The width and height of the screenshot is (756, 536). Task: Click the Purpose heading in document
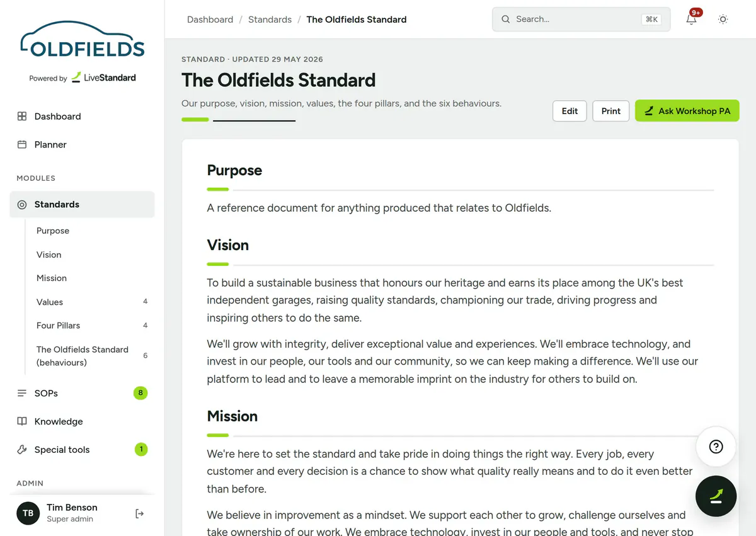234,171
